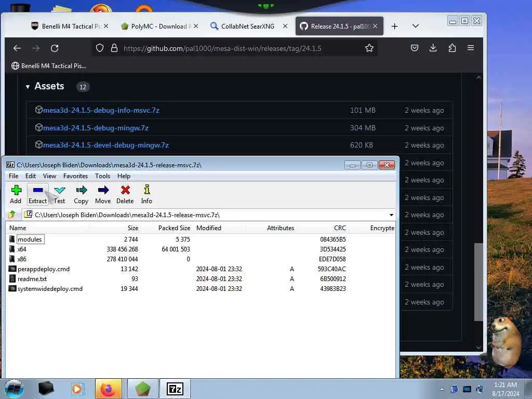
Task: Click the x86 folder icon
Action: tap(12, 259)
